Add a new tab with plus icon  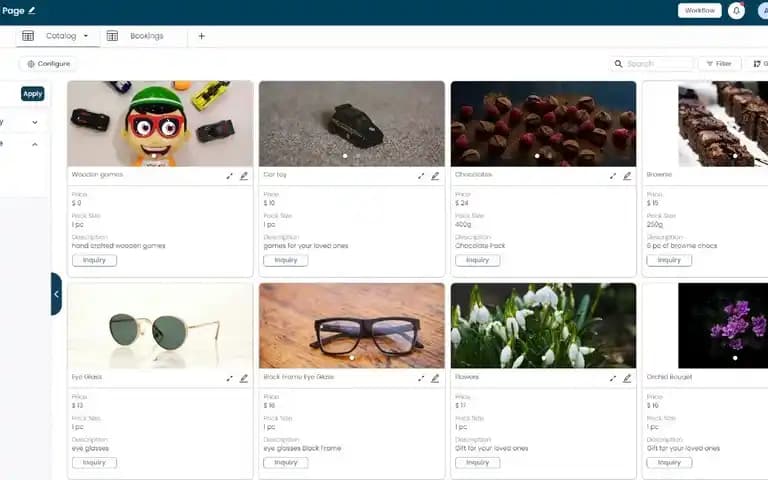click(x=201, y=36)
